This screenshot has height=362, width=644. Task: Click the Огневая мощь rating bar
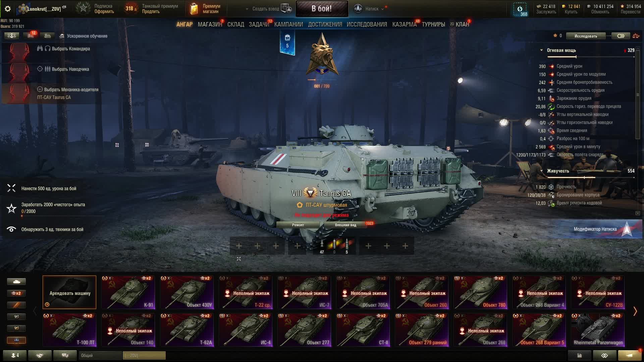(591, 57)
